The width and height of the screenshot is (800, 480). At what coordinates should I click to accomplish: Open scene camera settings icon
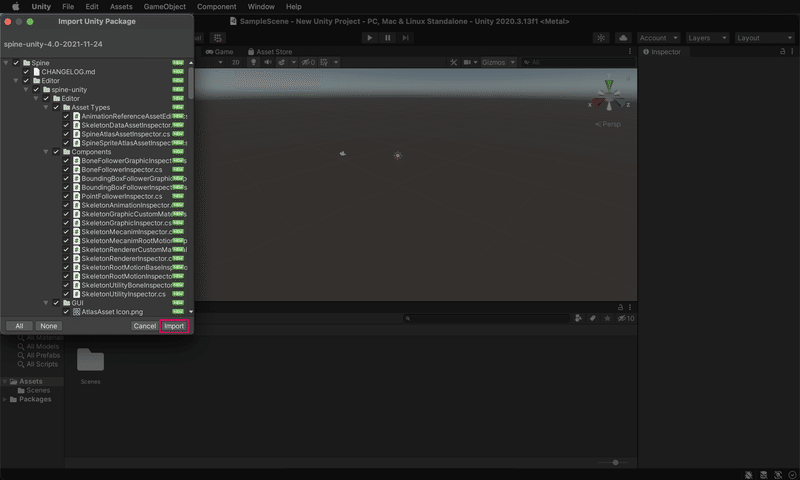click(467, 62)
